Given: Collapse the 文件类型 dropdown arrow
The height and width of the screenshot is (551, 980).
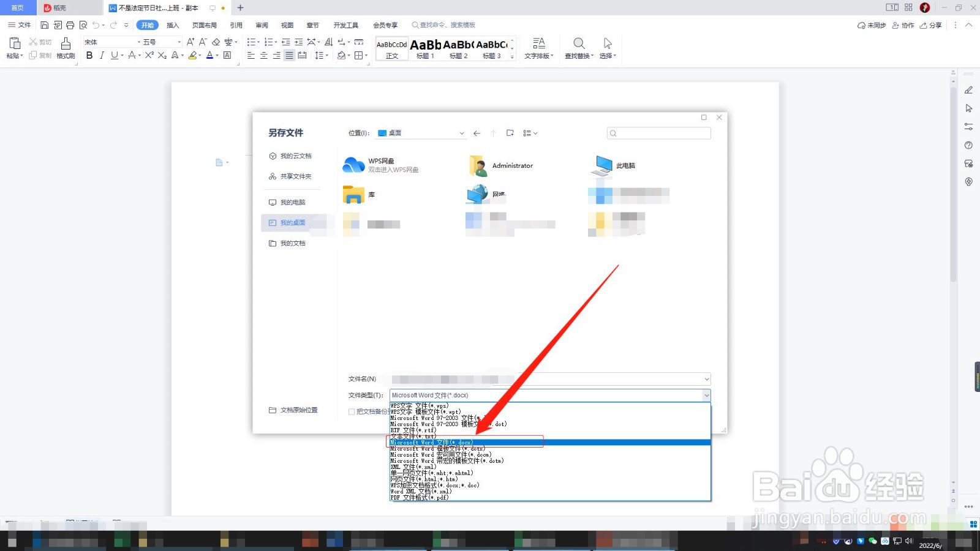Looking at the screenshot, I should (706, 395).
